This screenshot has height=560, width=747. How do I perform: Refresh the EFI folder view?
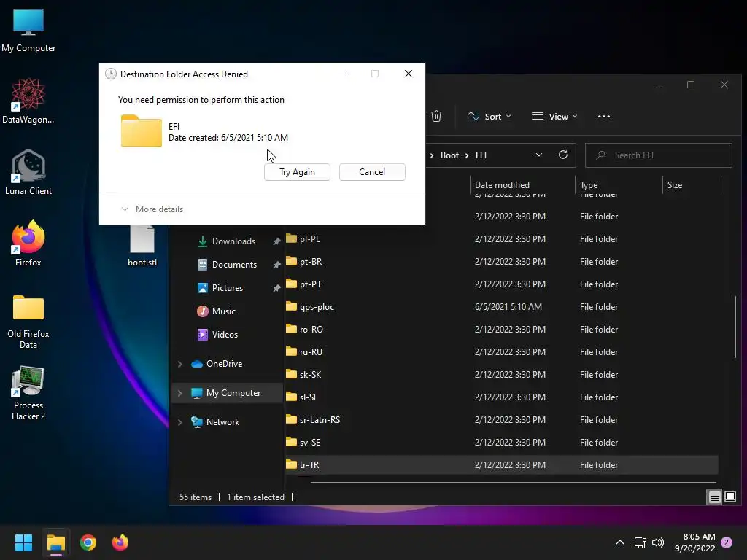click(562, 155)
